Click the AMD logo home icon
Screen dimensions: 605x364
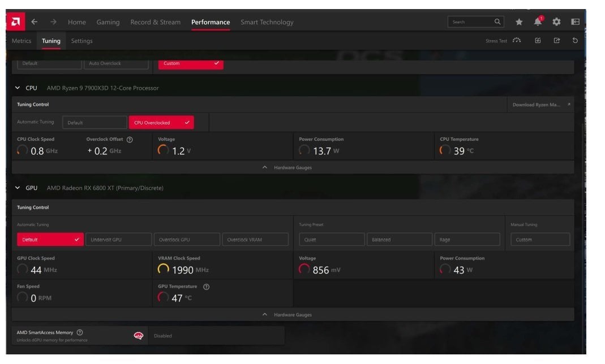click(15, 21)
